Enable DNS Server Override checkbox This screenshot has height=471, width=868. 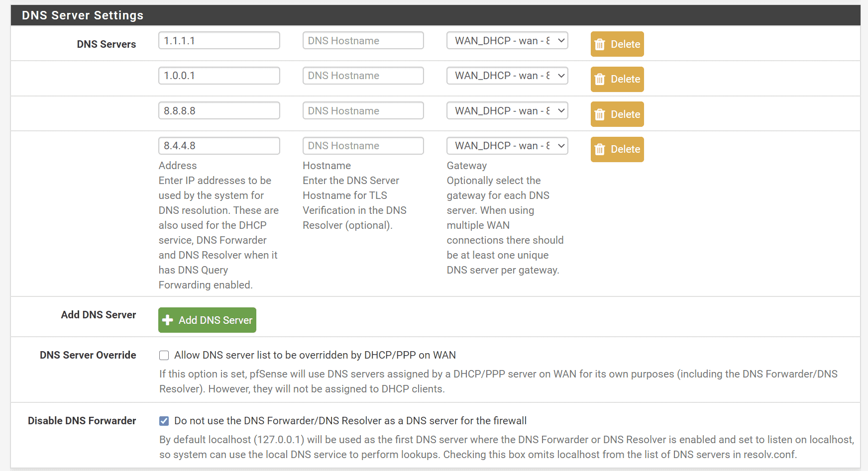point(164,355)
